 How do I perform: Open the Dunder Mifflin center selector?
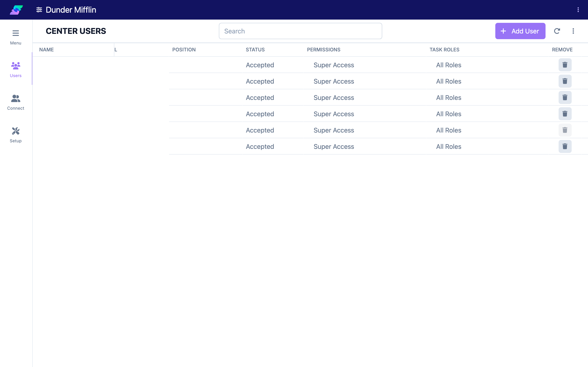point(66,10)
